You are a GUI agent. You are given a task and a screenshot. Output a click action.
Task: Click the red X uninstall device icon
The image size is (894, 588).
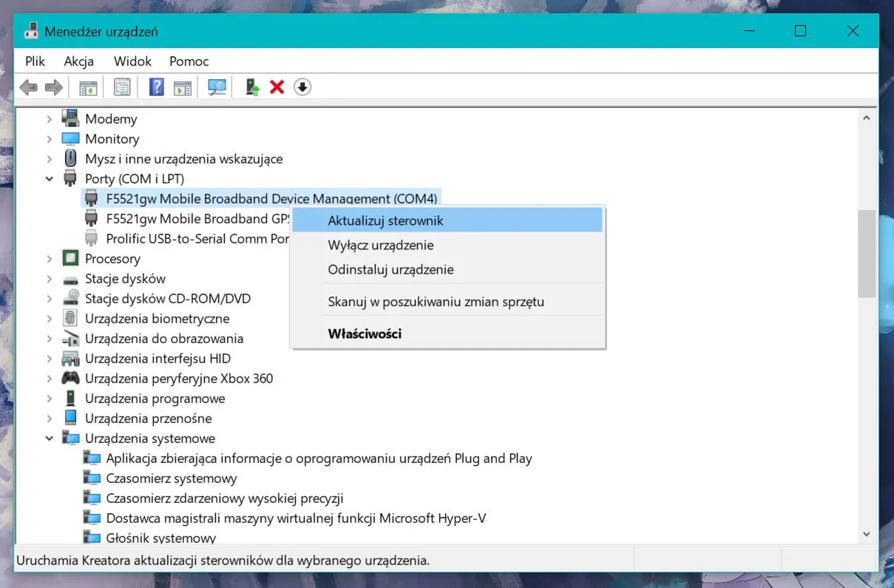click(277, 87)
